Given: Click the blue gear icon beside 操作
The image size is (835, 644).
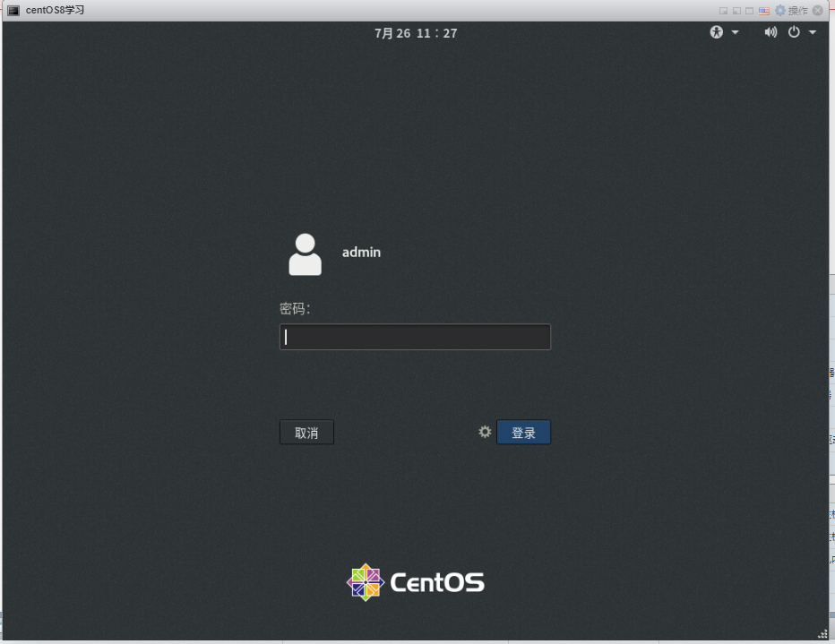Looking at the screenshot, I should (780, 10).
